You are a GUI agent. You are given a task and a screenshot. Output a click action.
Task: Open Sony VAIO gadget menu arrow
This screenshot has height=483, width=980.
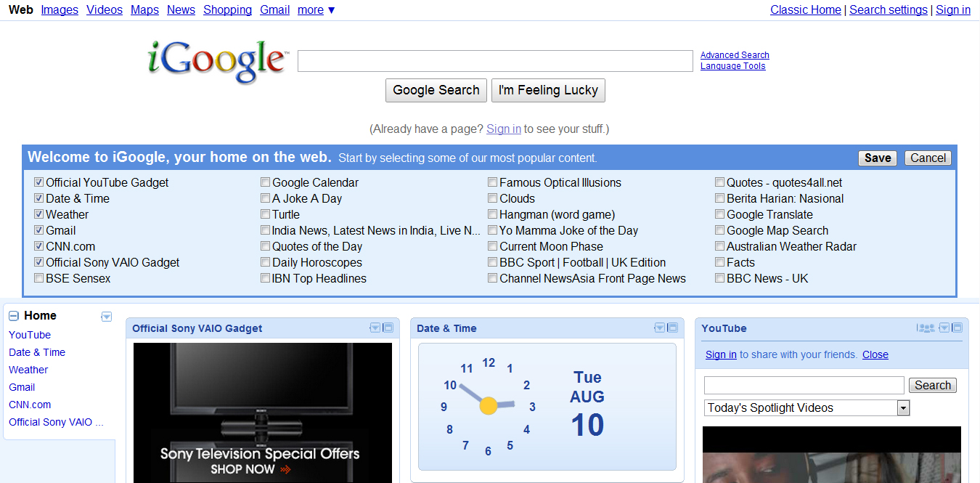pos(375,328)
